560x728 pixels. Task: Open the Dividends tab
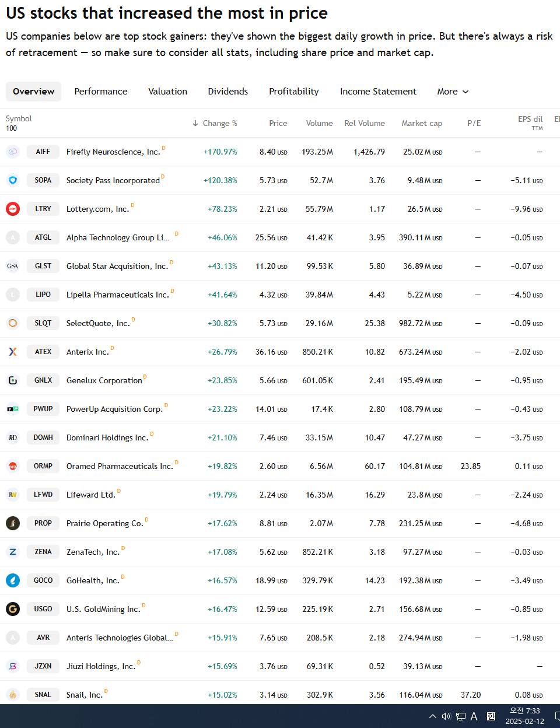tap(228, 92)
